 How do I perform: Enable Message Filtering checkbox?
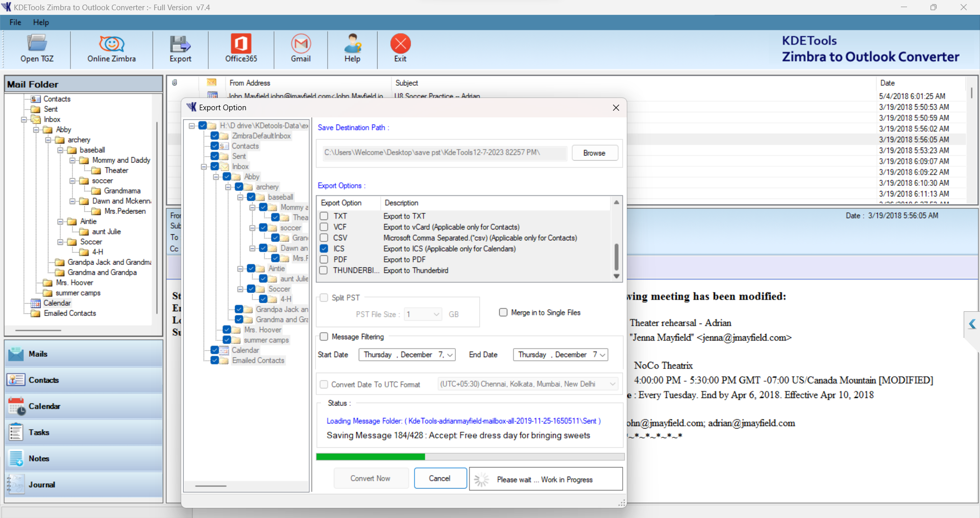tap(324, 336)
